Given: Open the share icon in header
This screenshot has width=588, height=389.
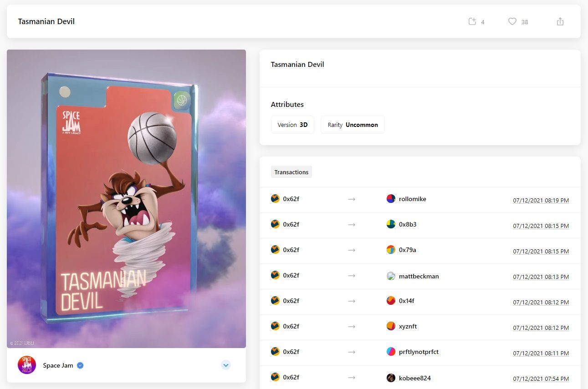Looking at the screenshot, I should pyautogui.click(x=560, y=21).
